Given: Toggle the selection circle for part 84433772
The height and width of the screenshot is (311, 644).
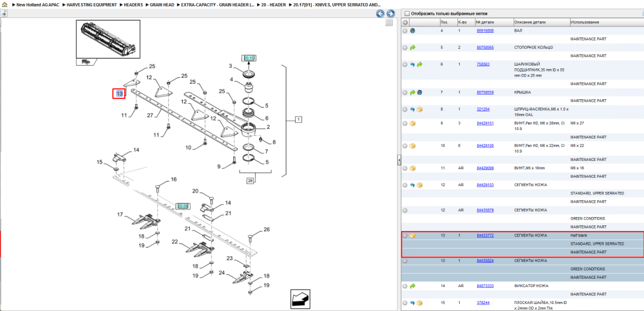Looking at the screenshot, I should [405, 236].
